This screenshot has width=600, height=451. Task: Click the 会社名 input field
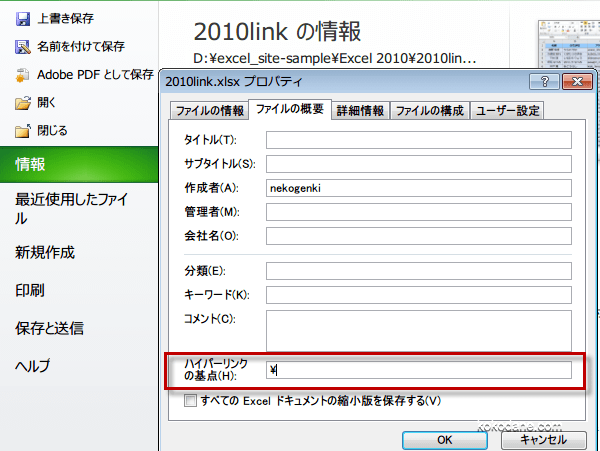[x=419, y=236]
